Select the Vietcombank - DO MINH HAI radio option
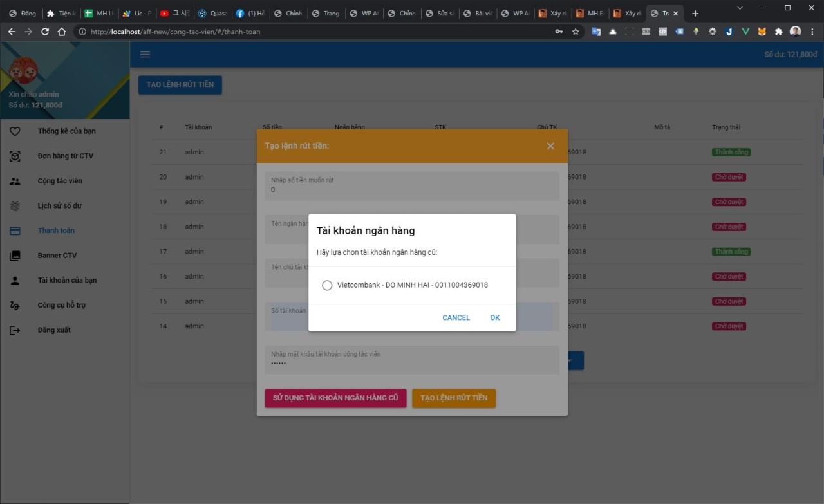 tap(327, 285)
